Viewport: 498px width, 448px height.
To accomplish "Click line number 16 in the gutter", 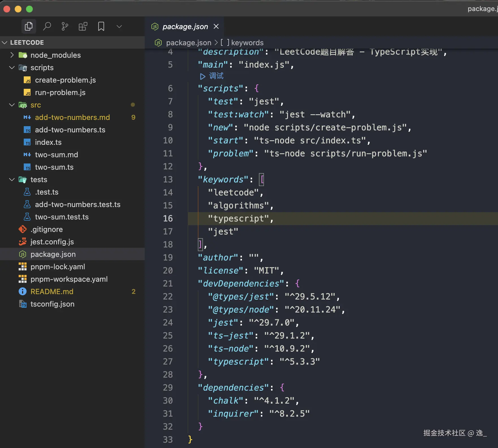I will [168, 219].
